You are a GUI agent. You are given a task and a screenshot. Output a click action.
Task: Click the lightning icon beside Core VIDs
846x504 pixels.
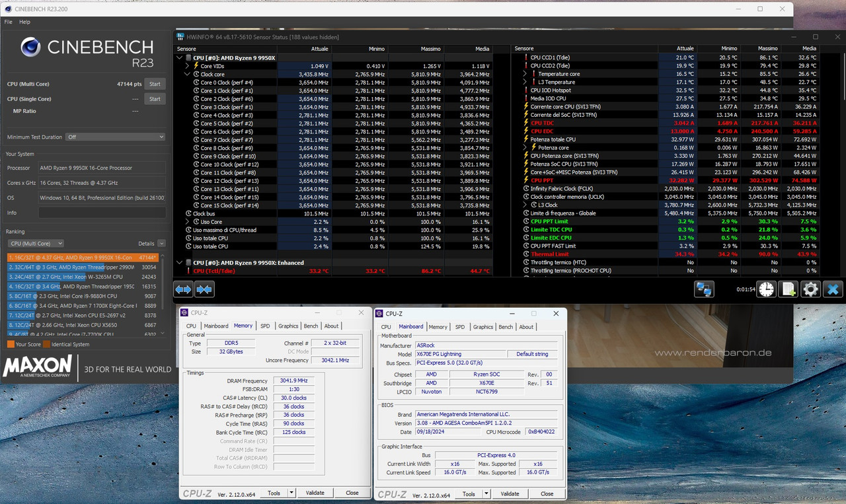196,66
